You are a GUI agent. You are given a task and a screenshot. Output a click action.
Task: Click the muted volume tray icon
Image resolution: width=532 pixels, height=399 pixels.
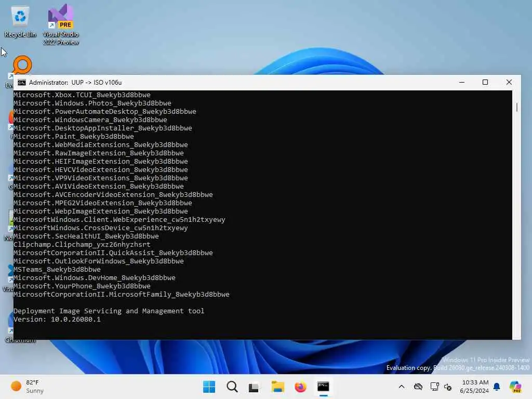448,387
